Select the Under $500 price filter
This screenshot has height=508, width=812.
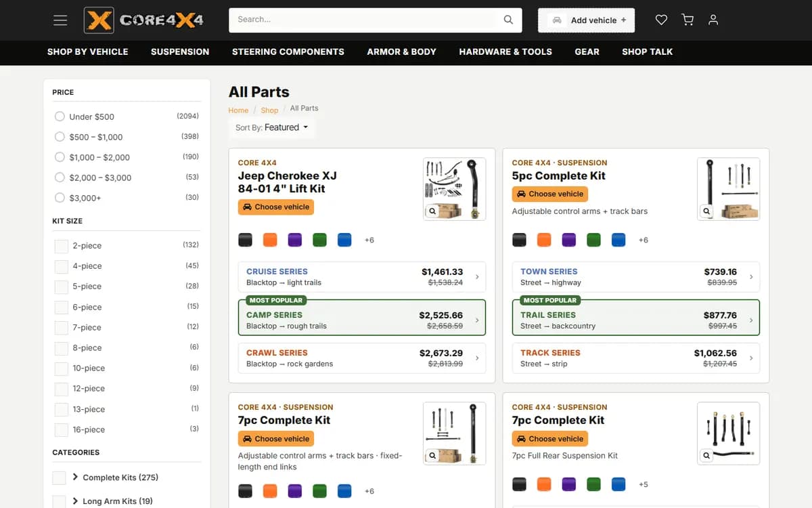coord(60,117)
